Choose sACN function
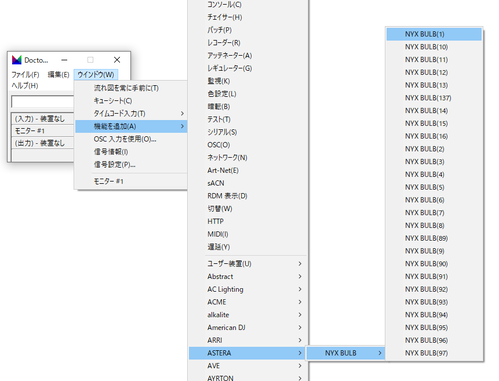This screenshot has height=381, width=499. click(x=248, y=183)
